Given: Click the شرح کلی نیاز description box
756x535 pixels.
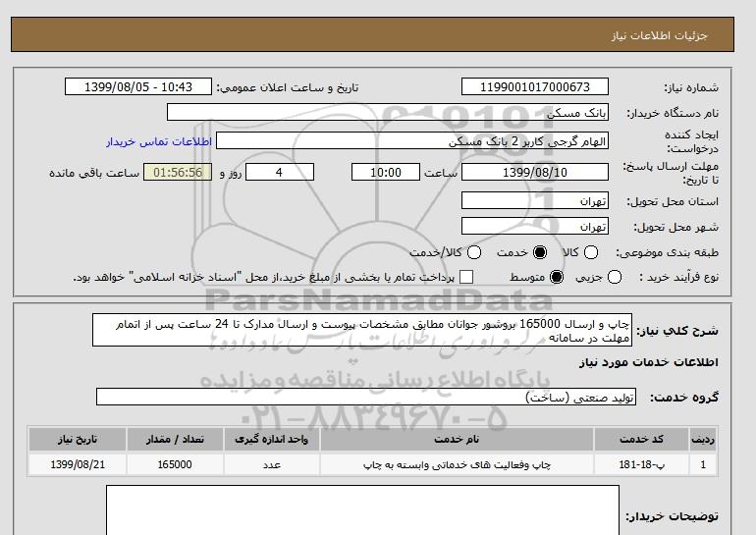Looking at the screenshot, I should 362,330.
